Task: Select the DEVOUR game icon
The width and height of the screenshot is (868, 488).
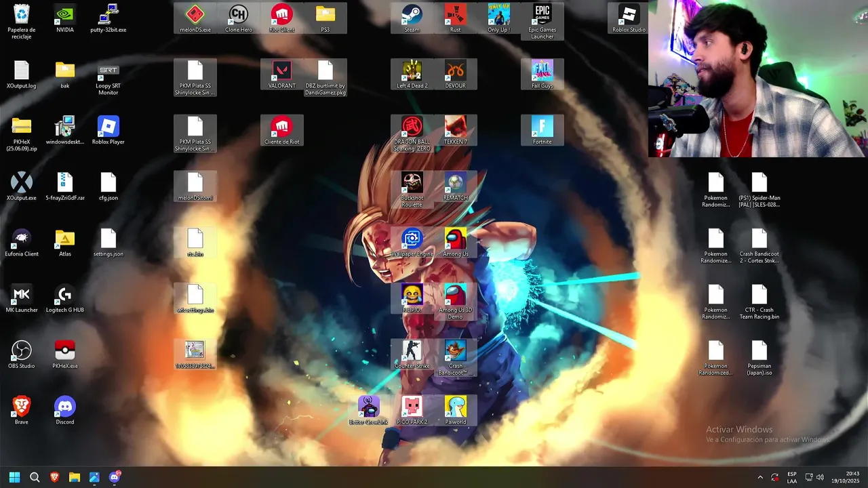Action: [x=456, y=74]
